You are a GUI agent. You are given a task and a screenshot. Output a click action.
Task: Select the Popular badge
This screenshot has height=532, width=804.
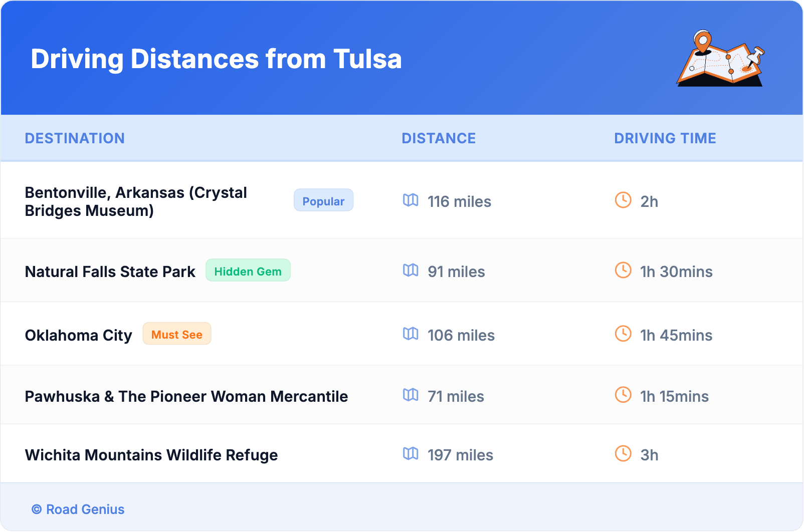tap(323, 200)
